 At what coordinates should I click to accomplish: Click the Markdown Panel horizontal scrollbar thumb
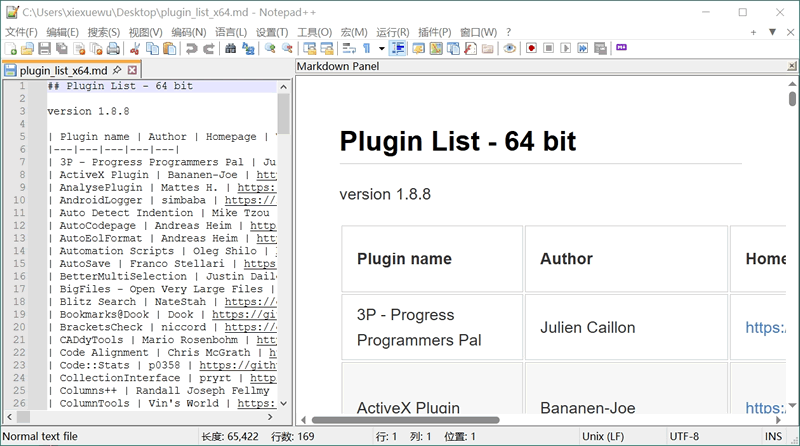pos(405,420)
